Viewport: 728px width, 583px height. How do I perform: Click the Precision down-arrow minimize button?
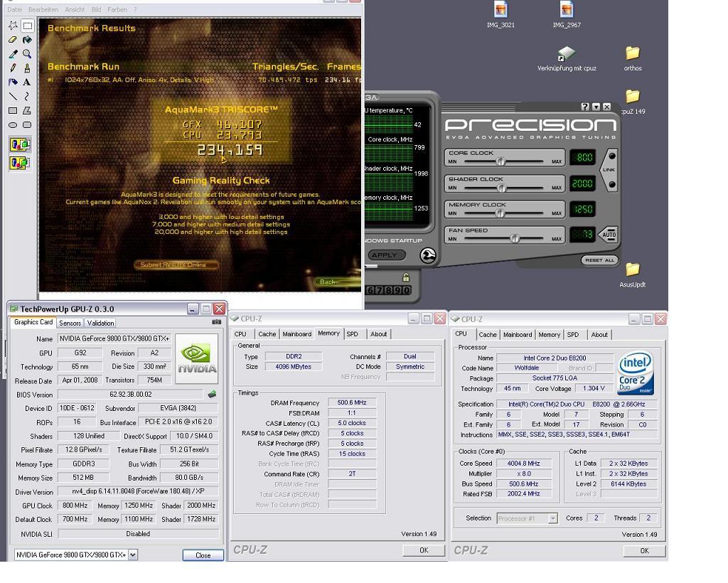596,107
